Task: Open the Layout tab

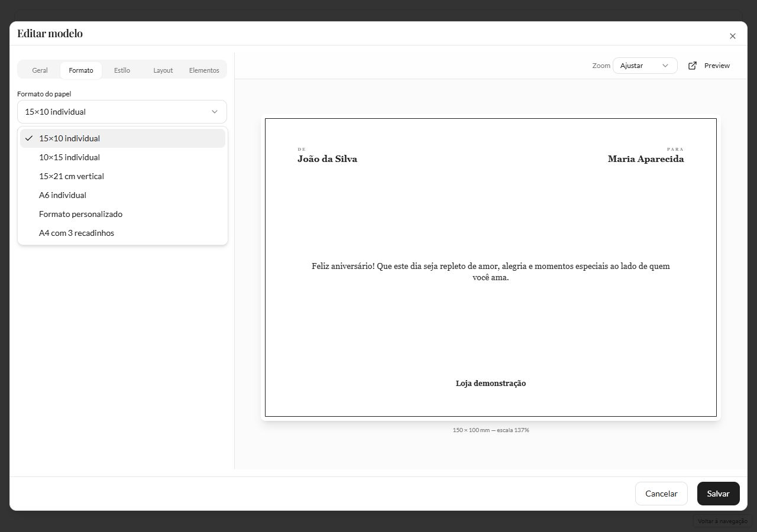Action: (163, 70)
